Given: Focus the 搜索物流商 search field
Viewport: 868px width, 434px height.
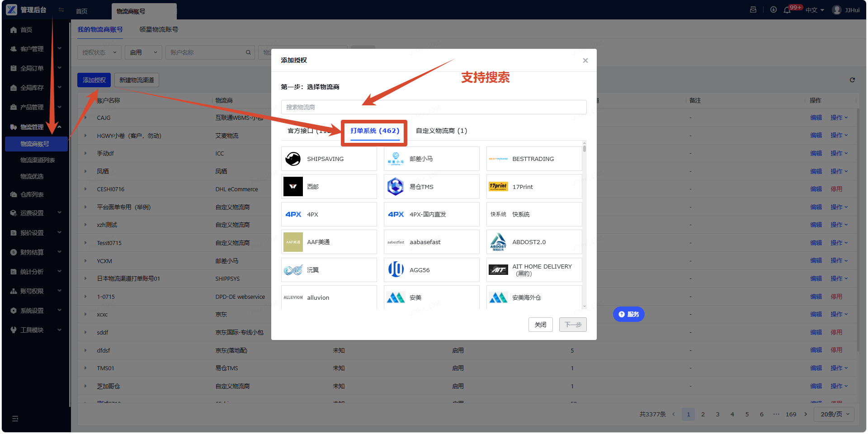Looking at the screenshot, I should click(x=434, y=107).
